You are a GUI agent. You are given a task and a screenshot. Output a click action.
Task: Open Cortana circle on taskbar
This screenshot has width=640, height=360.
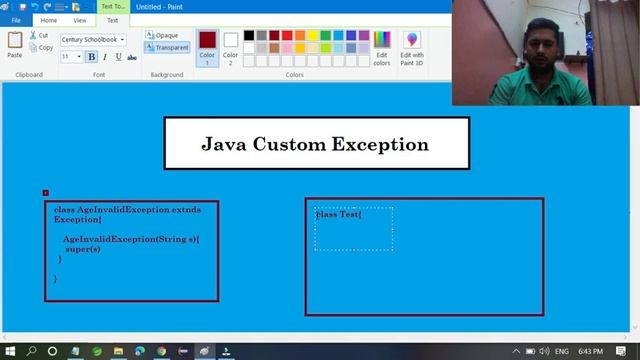pyautogui.click(x=53, y=351)
